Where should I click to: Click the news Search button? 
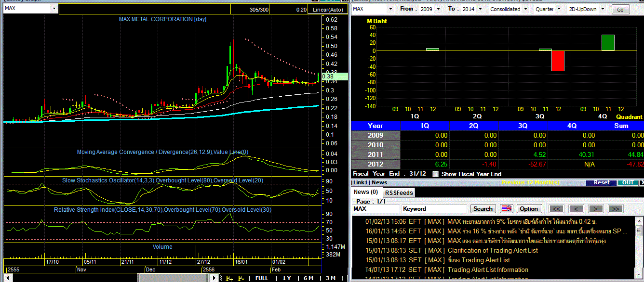click(x=483, y=209)
